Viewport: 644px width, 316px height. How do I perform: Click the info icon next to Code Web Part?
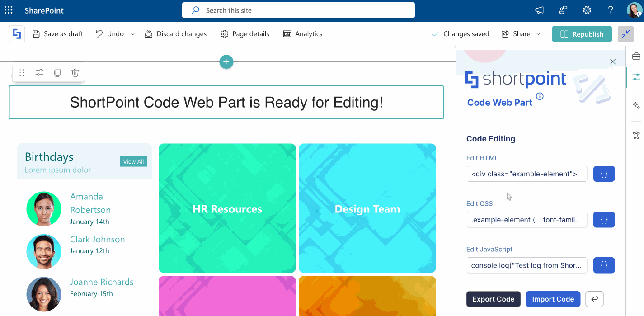(540, 96)
